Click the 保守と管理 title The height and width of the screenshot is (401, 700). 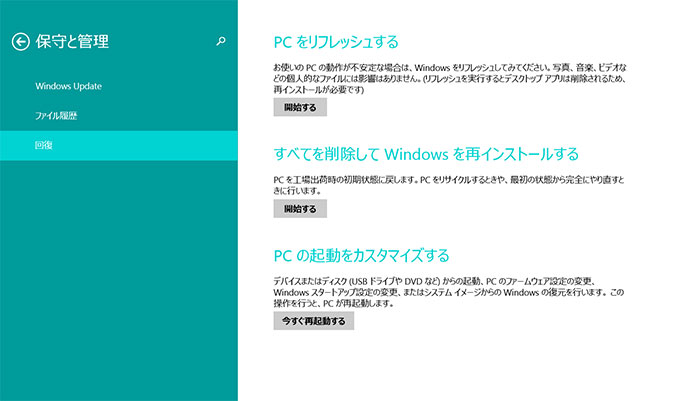click(x=72, y=42)
